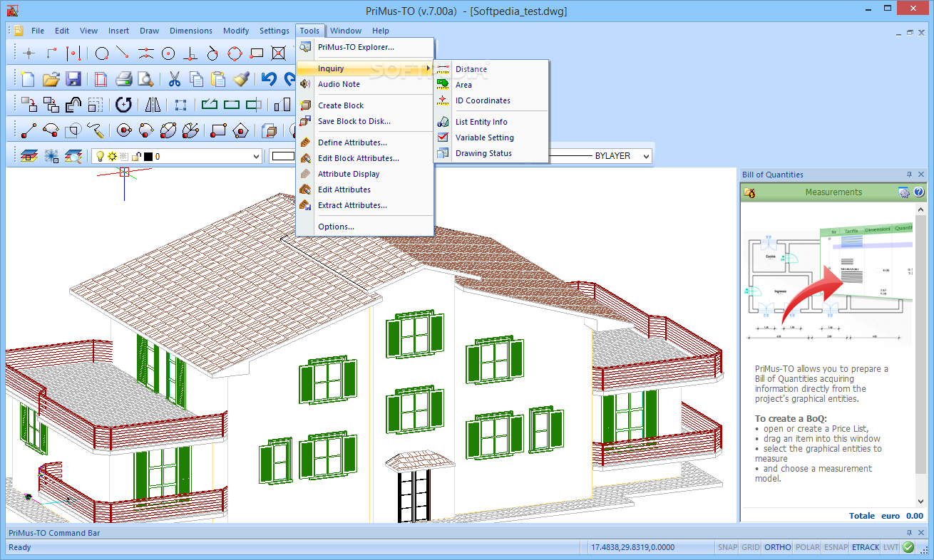Open the BYLAYER linetype dropdown
This screenshot has width=934, height=560.
[x=646, y=156]
